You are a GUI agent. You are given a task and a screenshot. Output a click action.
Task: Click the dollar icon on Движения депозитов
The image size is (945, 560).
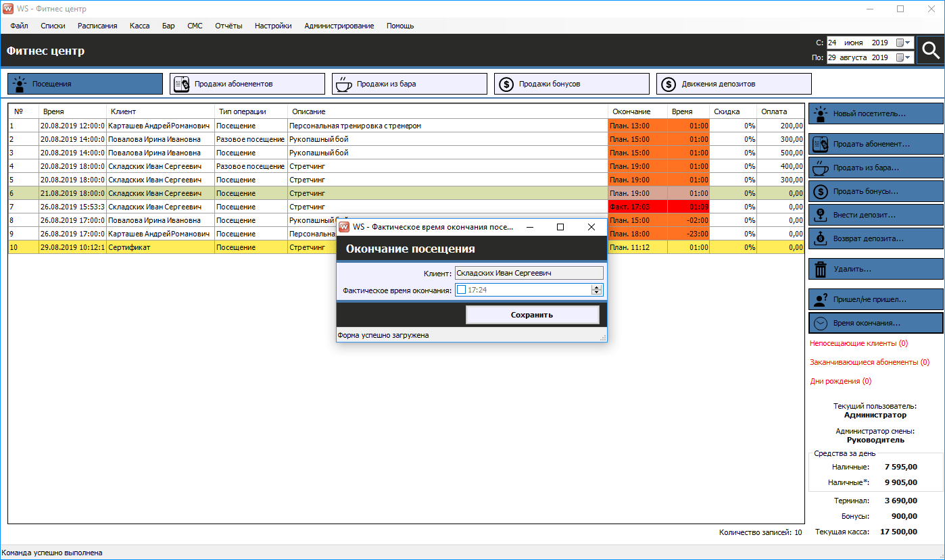(668, 84)
